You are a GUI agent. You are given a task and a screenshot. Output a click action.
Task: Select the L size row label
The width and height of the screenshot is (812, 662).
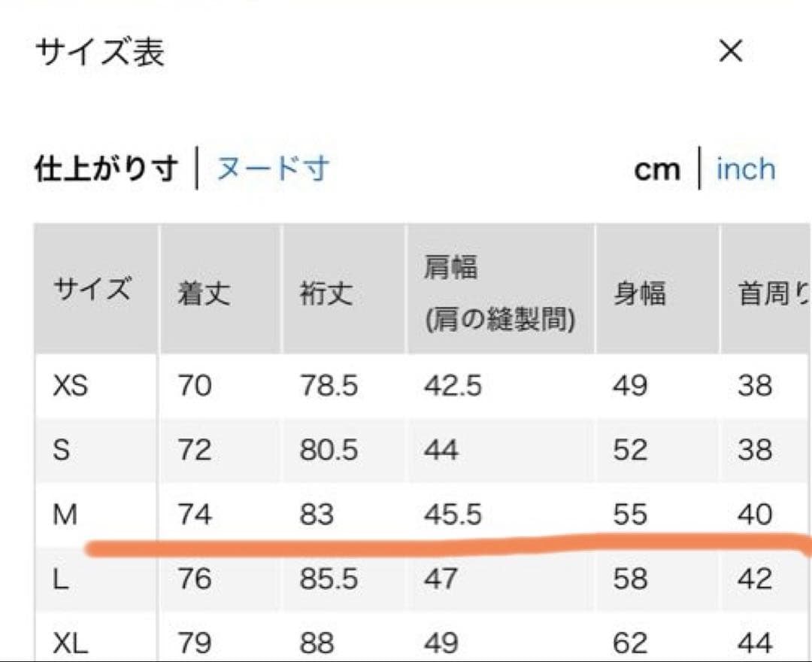[x=62, y=579]
